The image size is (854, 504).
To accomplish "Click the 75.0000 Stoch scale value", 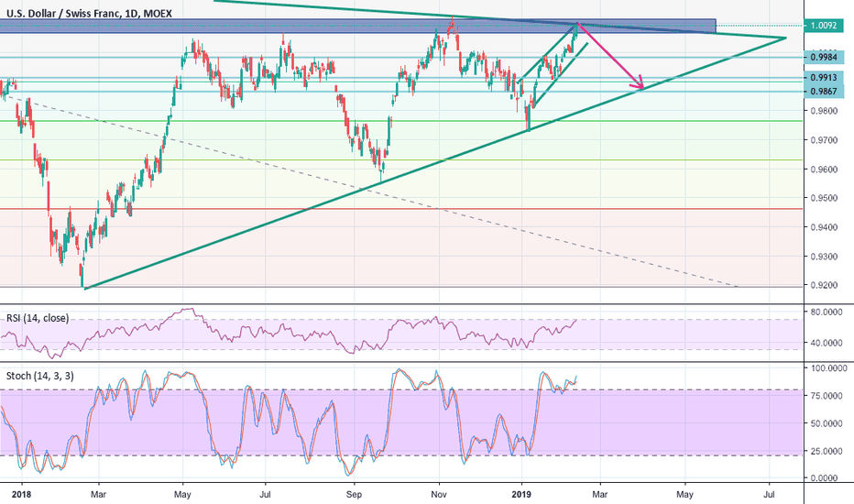I will pyautogui.click(x=827, y=396).
